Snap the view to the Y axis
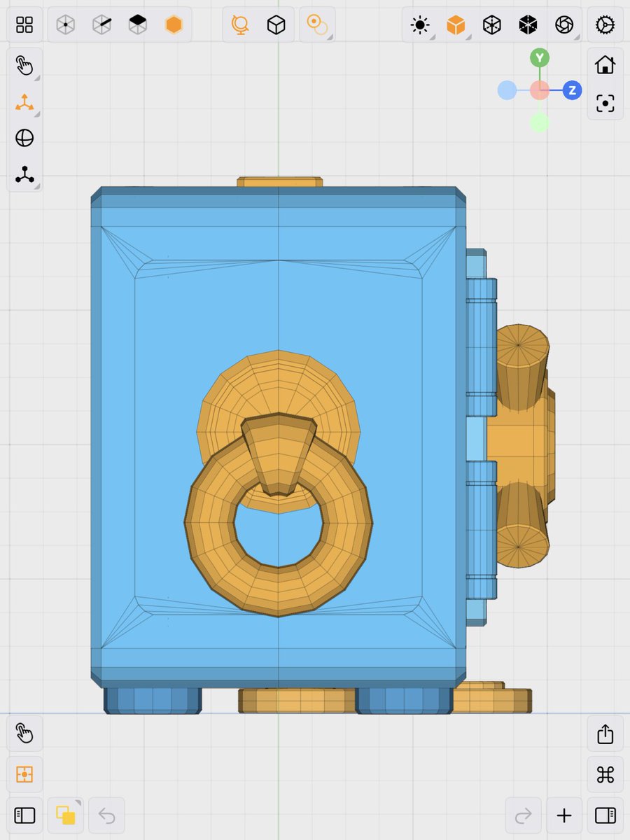630x840 pixels. (x=539, y=57)
